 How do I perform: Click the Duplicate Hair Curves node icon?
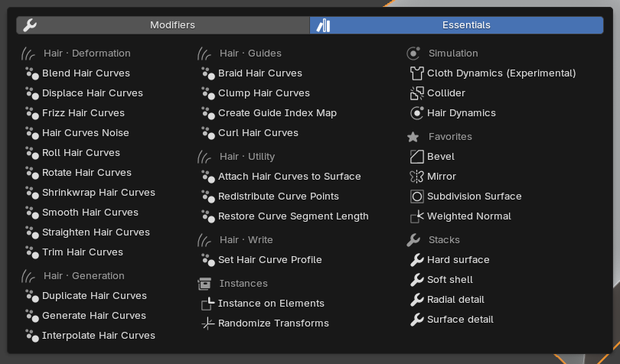32,296
